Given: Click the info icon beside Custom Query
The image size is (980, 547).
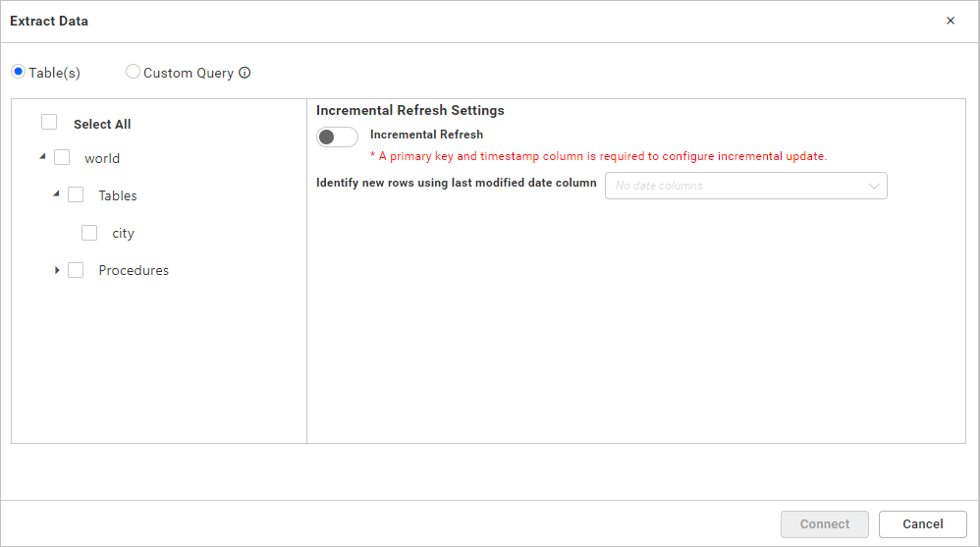Looking at the screenshot, I should click(x=245, y=73).
